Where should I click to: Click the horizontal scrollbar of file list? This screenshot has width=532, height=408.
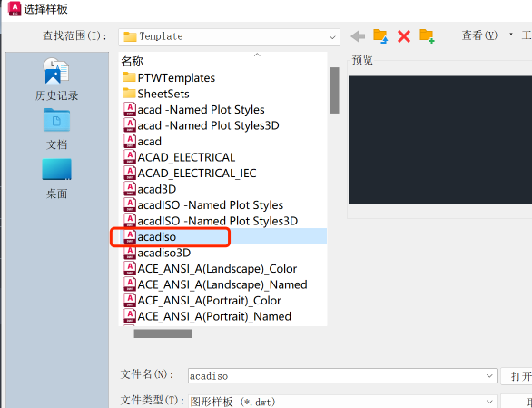click(x=163, y=333)
